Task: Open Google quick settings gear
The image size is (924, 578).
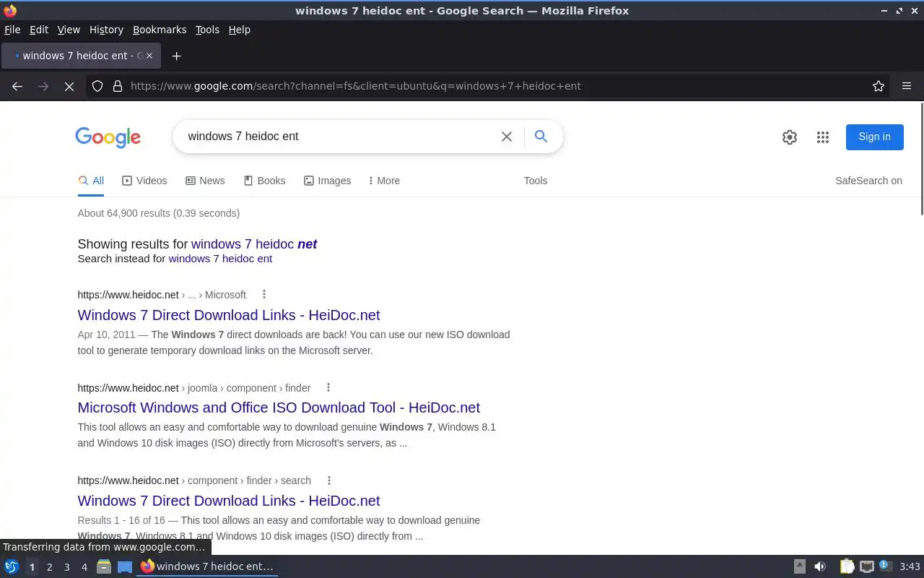Action: coord(790,137)
